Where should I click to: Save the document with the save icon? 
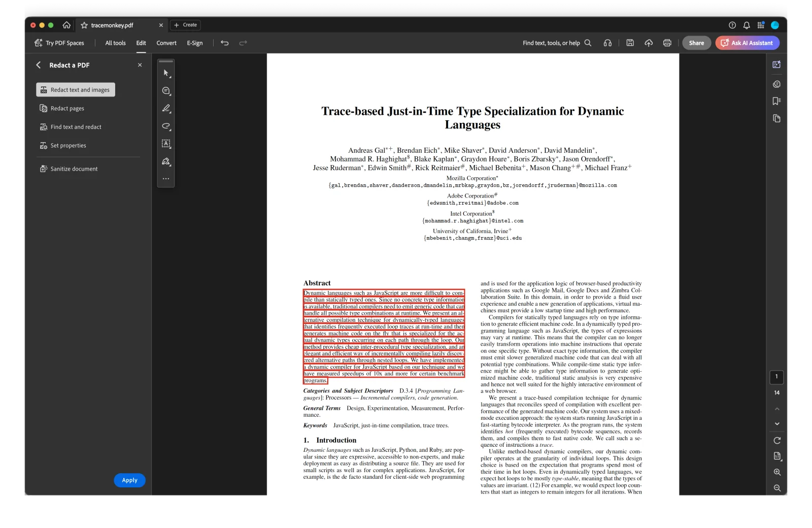pos(630,43)
